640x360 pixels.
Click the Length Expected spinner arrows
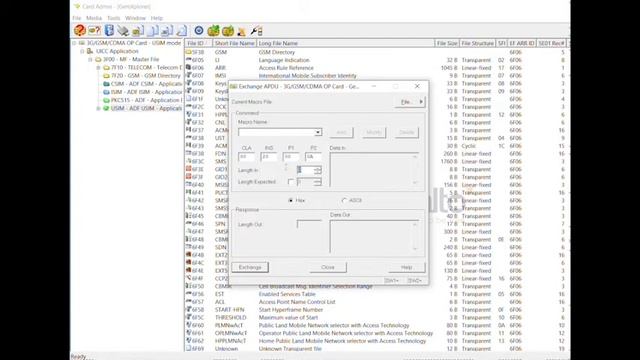(x=318, y=182)
